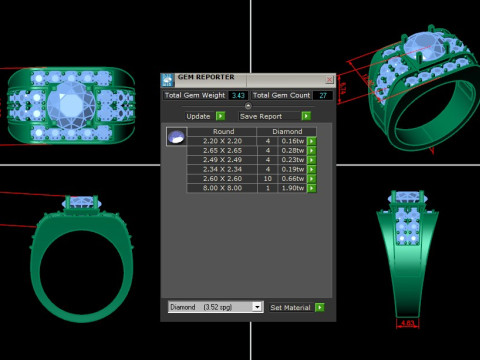
Task: Click green arrow for 0.16tw row
Action: point(311,141)
